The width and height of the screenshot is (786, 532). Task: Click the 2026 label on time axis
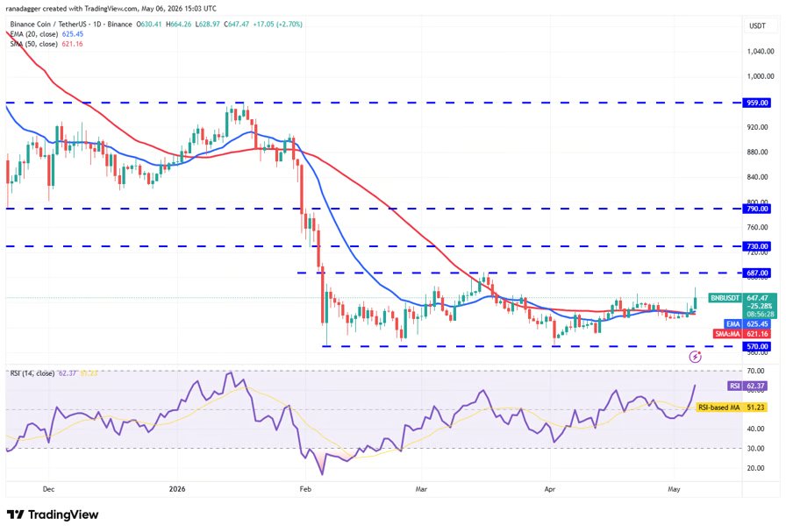(x=177, y=489)
